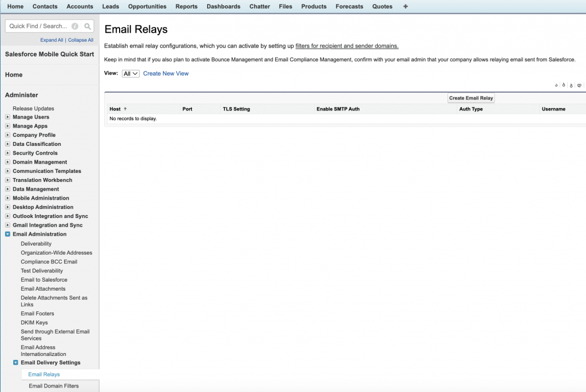Viewport: 586px width, 392px height.
Task: Expand the Manage Users section
Action: (7, 117)
